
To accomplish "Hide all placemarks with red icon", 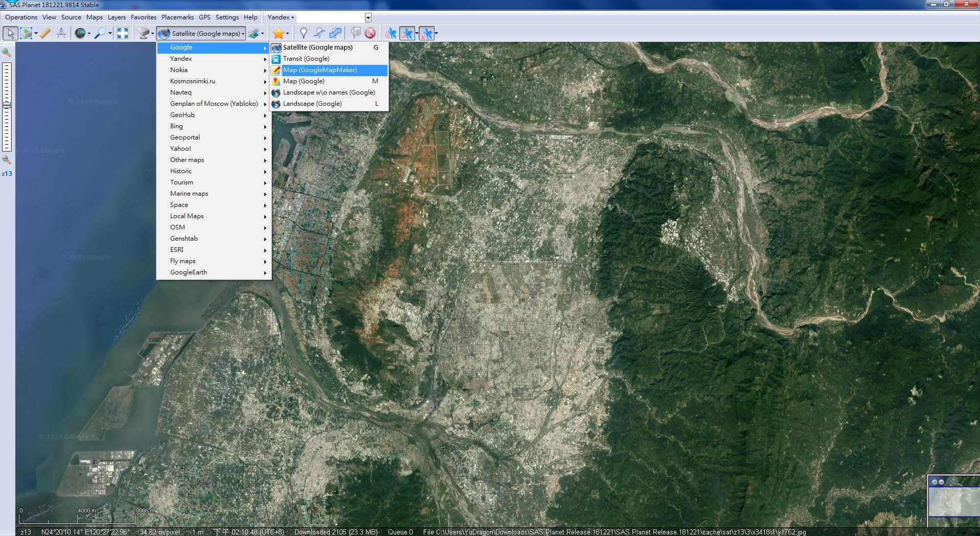I will [370, 34].
